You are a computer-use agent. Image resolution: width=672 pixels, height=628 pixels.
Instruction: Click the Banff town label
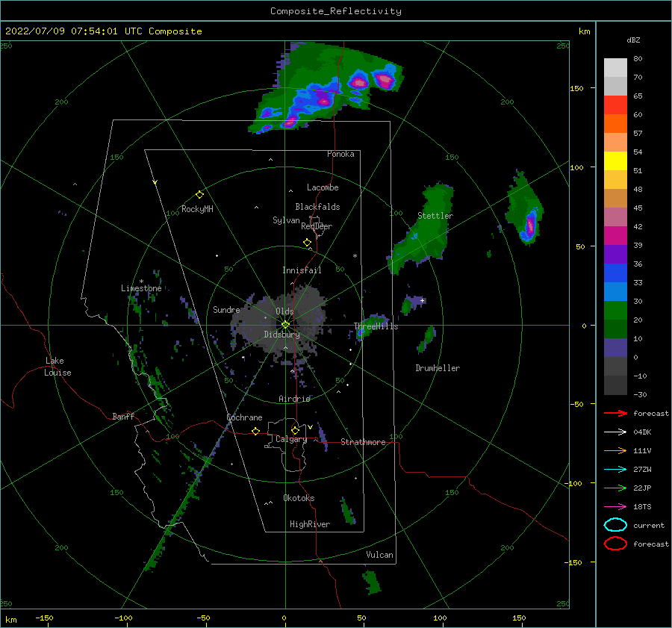point(123,416)
